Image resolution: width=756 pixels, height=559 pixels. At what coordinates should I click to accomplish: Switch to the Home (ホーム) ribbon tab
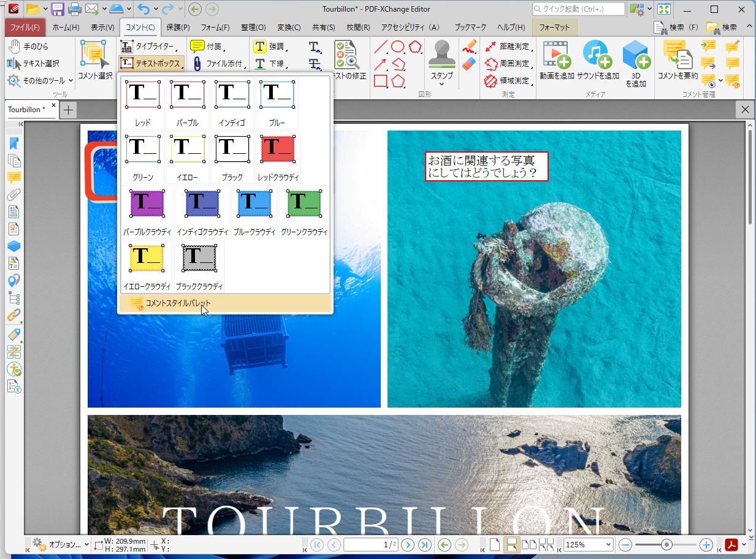(x=66, y=28)
